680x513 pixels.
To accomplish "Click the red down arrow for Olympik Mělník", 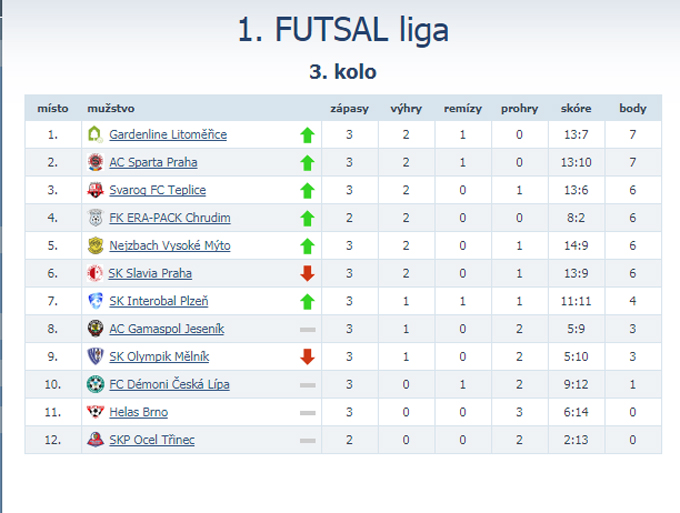I will coord(307,356).
